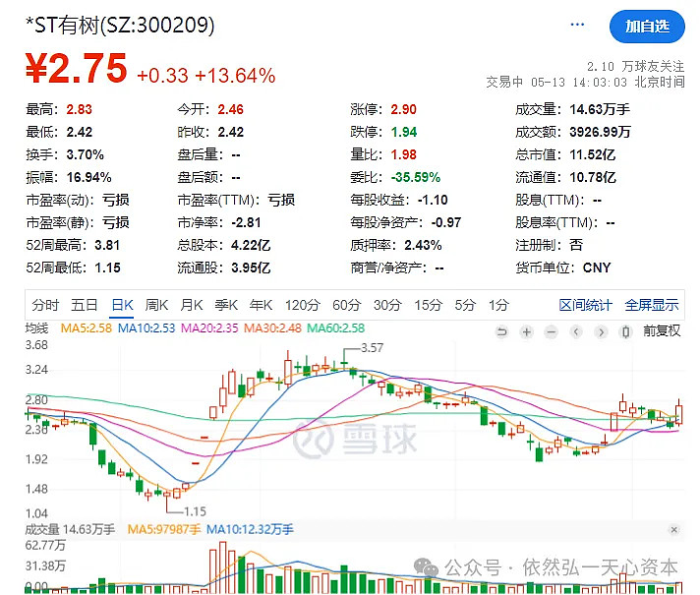Switch to the 1分 chart interval
This screenshot has width=700, height=595.
coord(498,305)
